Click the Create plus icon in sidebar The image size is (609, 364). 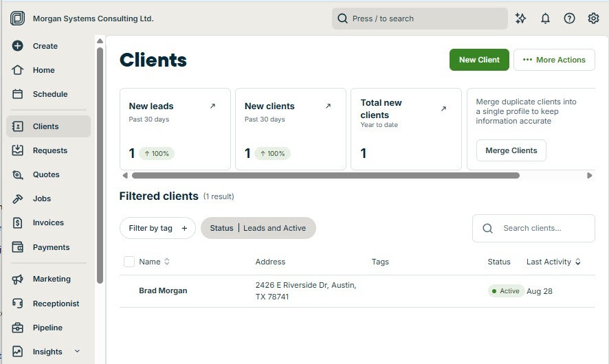[17, 46]
